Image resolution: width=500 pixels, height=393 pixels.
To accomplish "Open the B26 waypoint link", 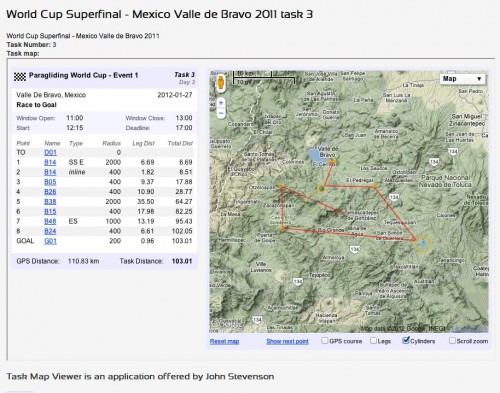I will point(50,192).
